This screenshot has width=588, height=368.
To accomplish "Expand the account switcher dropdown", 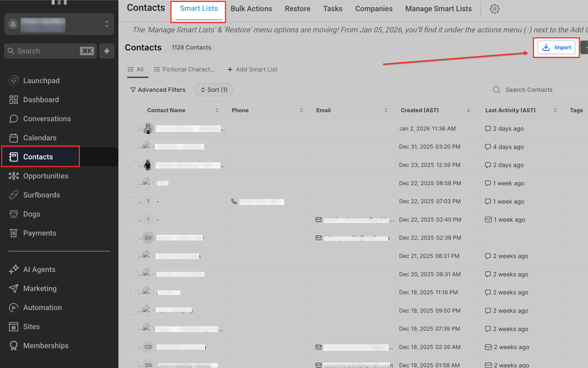I will tap(107, 24).
